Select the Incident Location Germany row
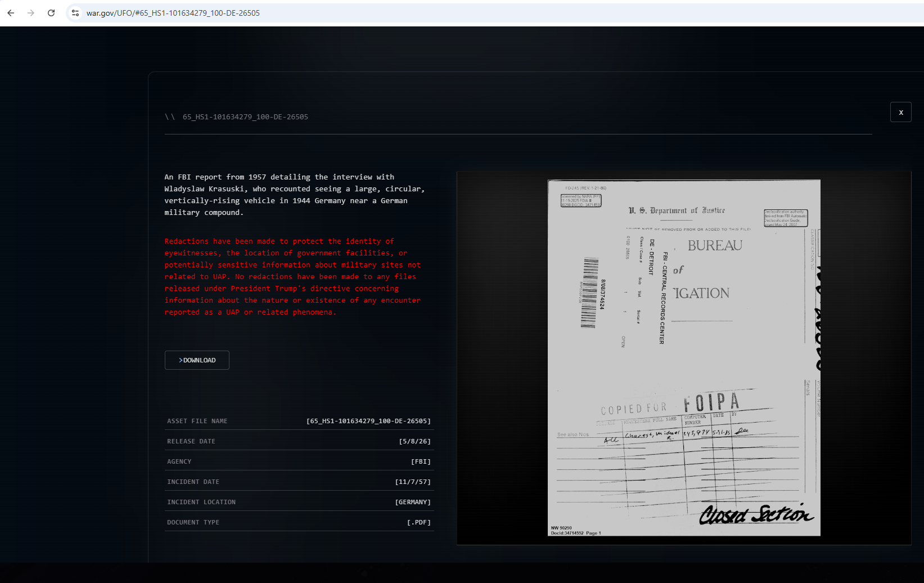The width and height of the screenshot is (924, 583). (299, 502)
